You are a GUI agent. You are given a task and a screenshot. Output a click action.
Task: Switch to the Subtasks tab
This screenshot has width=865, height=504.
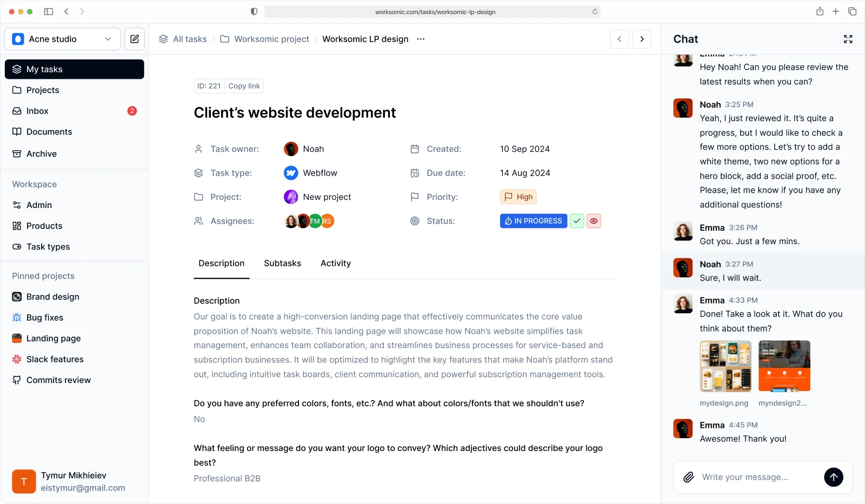282,263
